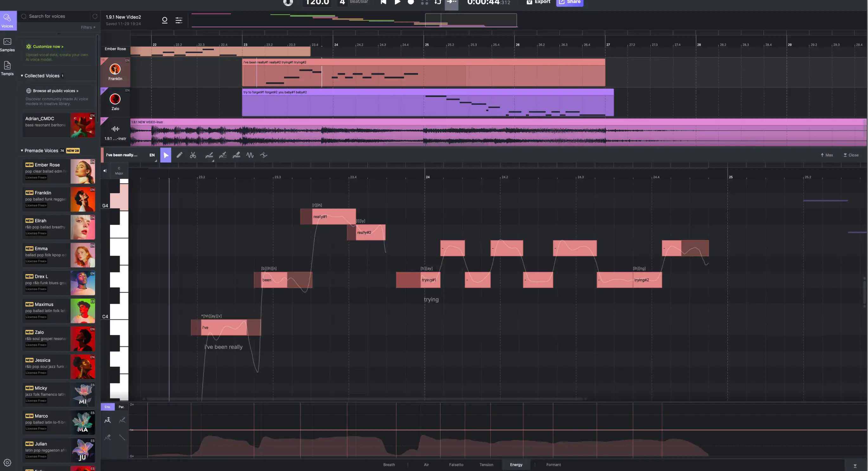Switch to the Breath parameter tab
This screenshot has height=471, width=868.
pos(389,464)
